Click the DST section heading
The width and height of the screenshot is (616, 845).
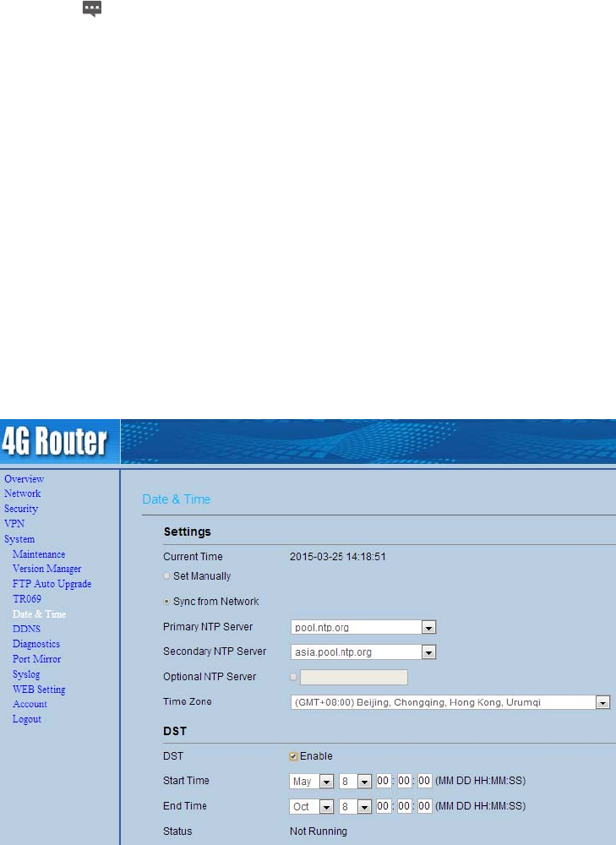(x=175, y=731)
